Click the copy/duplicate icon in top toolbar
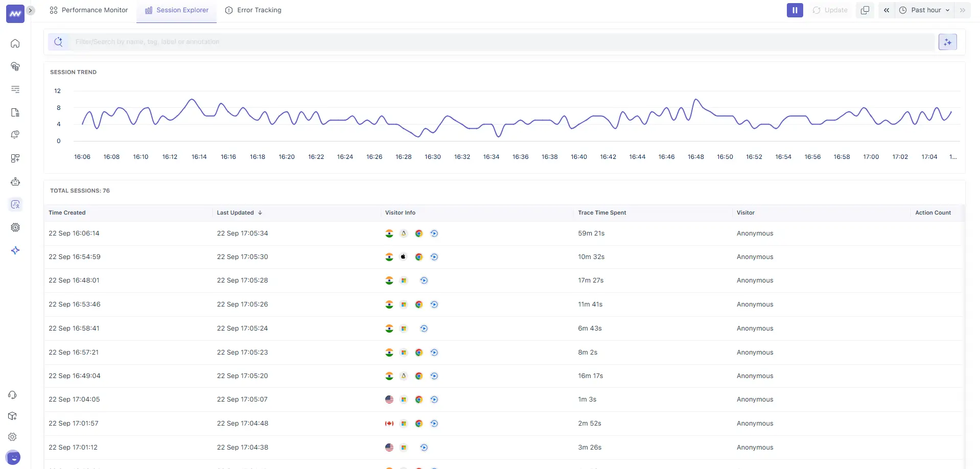 click(x=865, y=10)
